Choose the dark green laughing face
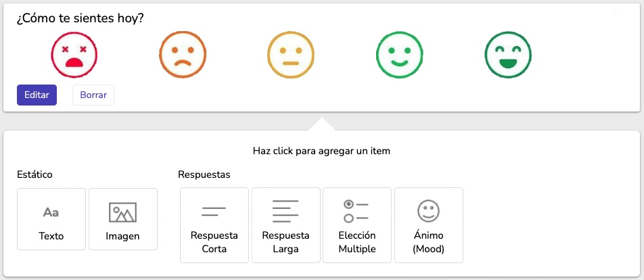This screenshot has height=280, width=644. click(x=508, y=55)
